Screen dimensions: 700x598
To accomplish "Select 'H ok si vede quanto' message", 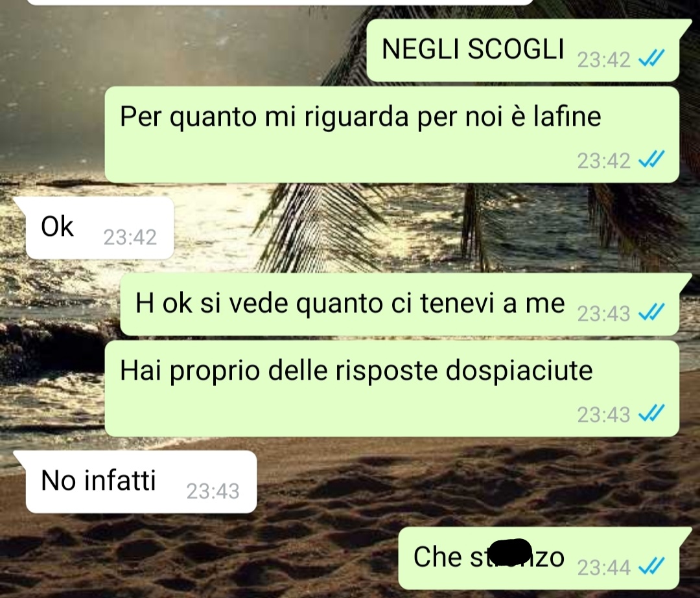I will tap(400, 305).
